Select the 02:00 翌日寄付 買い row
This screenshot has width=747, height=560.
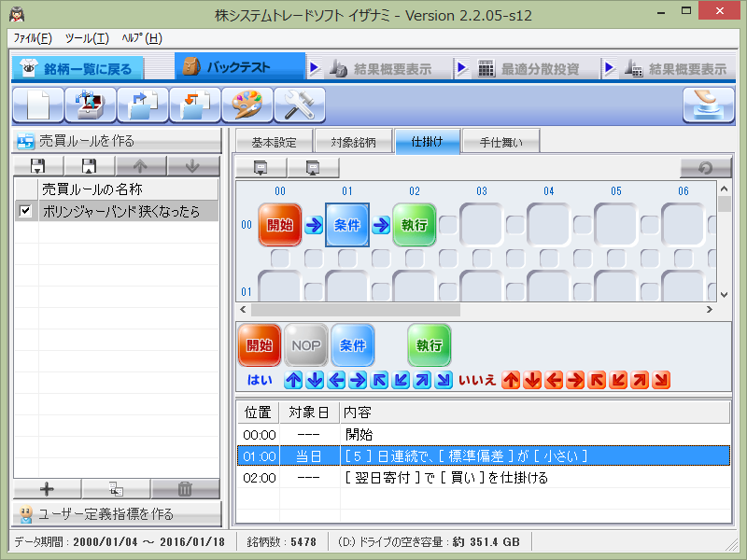point(484,477)
